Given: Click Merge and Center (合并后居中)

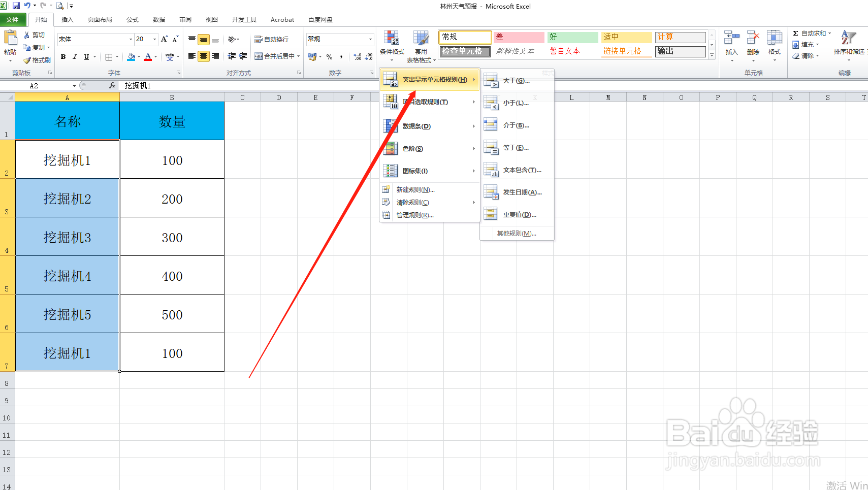Looking at the screenshot, I should click(x=275, y=56).
